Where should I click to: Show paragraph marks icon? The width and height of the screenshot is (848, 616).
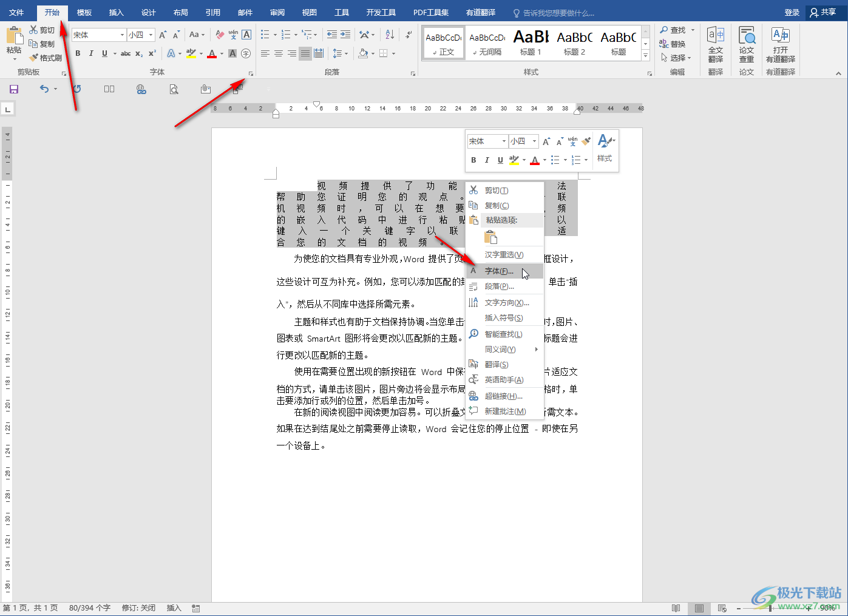(409, 35)
